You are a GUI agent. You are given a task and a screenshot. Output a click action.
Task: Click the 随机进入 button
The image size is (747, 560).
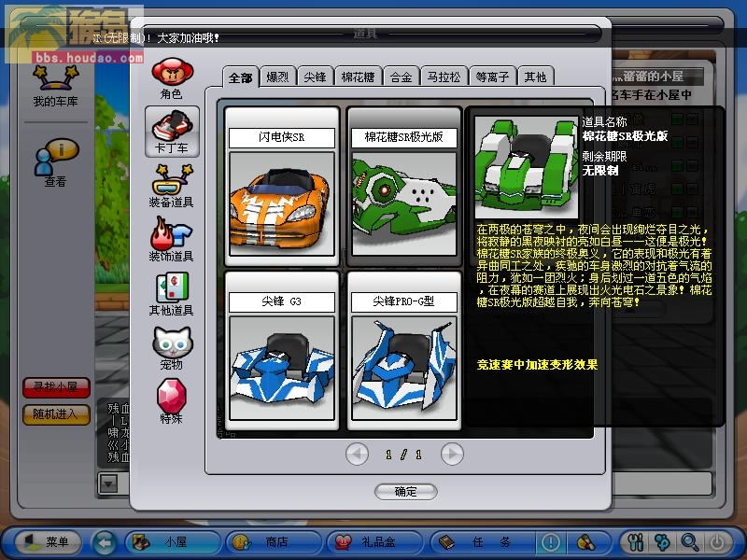56,414
